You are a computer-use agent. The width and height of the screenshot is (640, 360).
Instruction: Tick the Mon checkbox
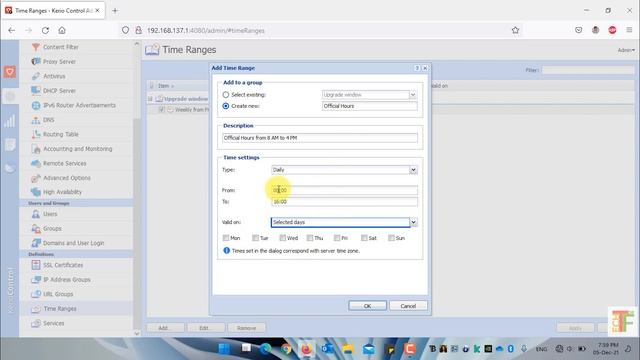tap(226, 238)
